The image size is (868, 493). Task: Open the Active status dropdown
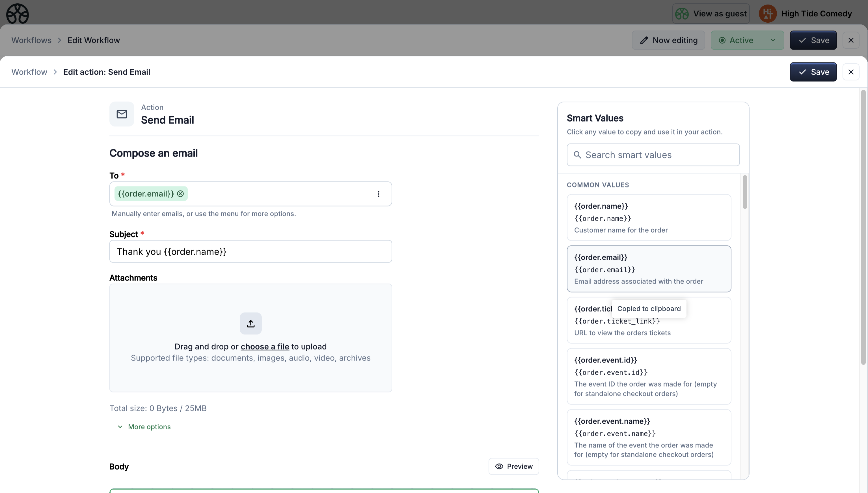(x=747, y=40)
